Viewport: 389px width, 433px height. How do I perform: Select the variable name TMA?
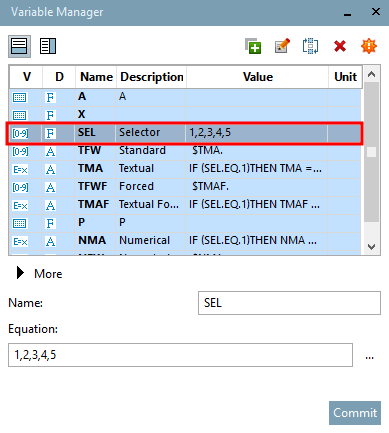click(x=90, y=168)
